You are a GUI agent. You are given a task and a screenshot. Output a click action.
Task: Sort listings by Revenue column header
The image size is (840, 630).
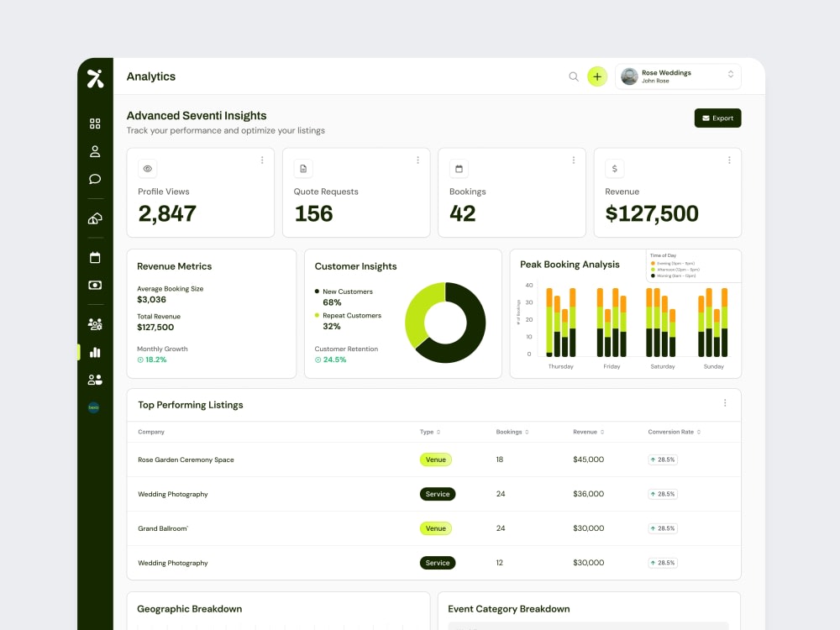click(589, 432)
